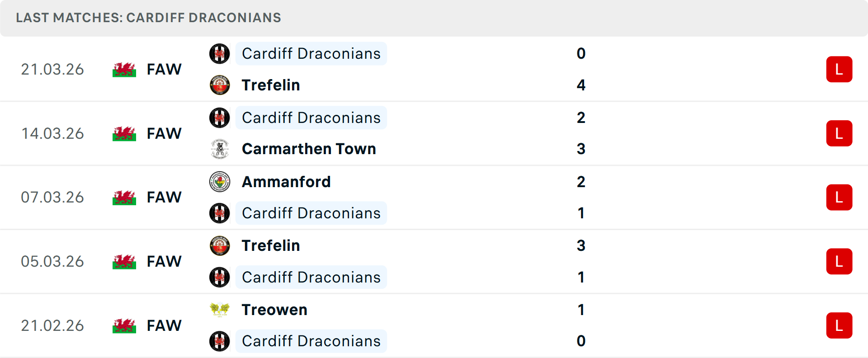Click the LAST MATCHES: CARDIFF DRACONIANS header

(148, 18)
